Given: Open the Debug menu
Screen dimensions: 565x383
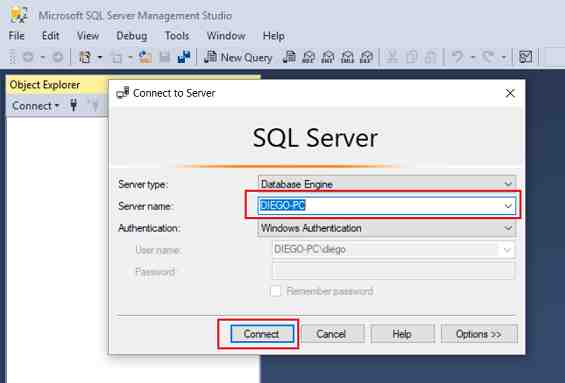Looking at the screenshot, I should [132, 36].
